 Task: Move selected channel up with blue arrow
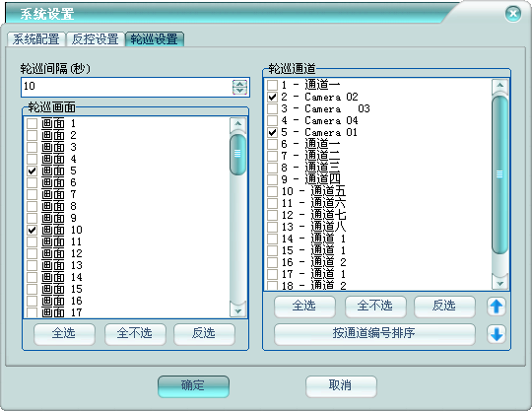(497, 307)
